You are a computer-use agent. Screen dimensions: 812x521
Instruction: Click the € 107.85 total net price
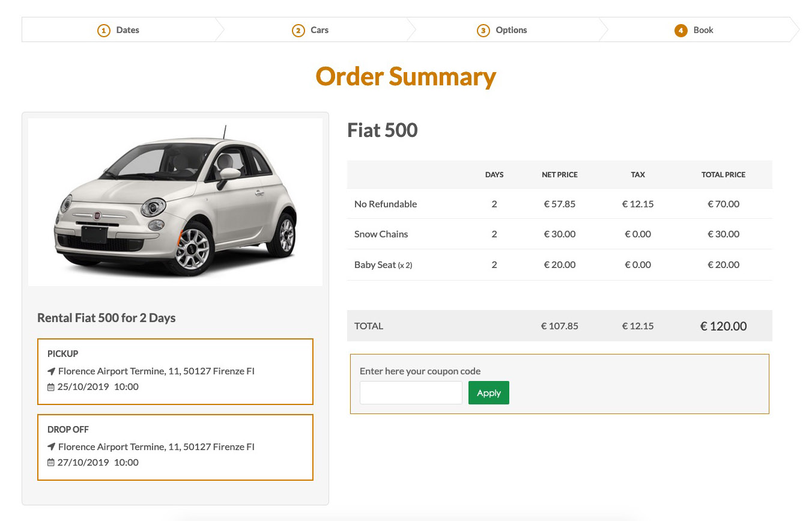point(560,326)
